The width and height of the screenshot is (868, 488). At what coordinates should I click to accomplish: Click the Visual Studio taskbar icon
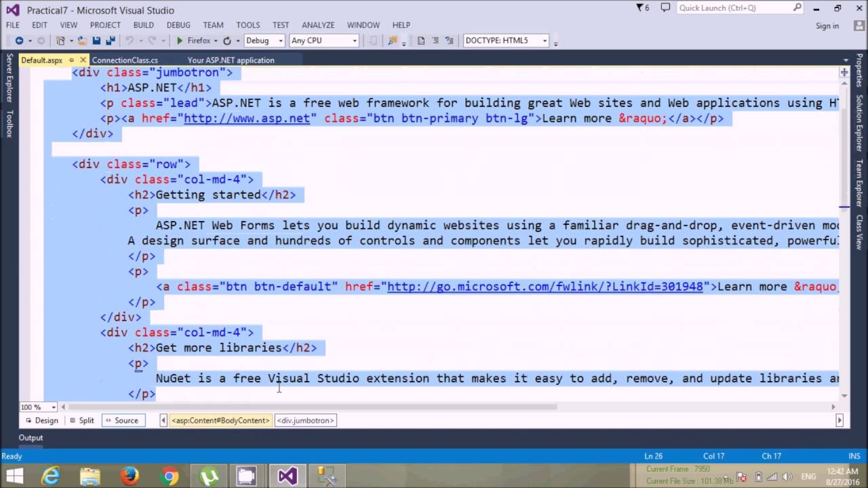click(288, 476)
